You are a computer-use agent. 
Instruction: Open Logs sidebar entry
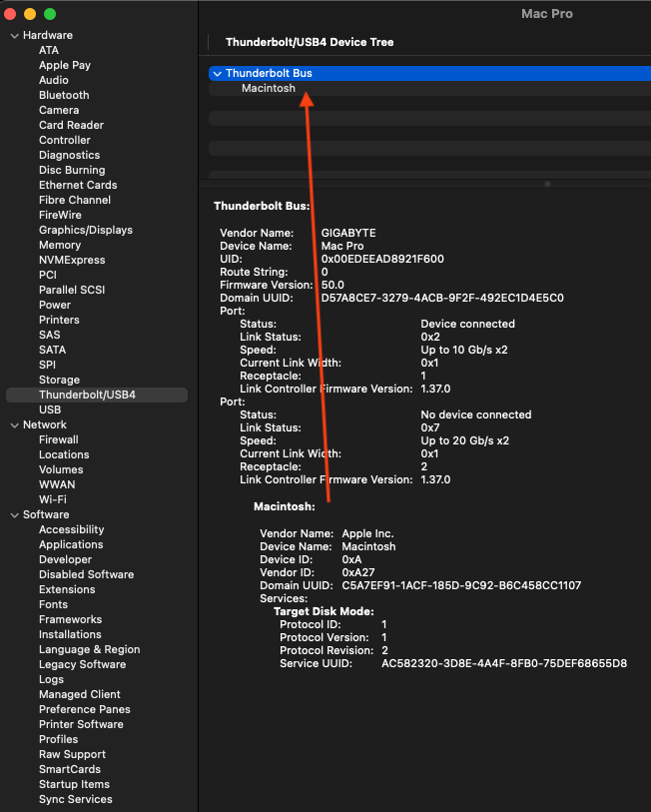pos(51,680)
